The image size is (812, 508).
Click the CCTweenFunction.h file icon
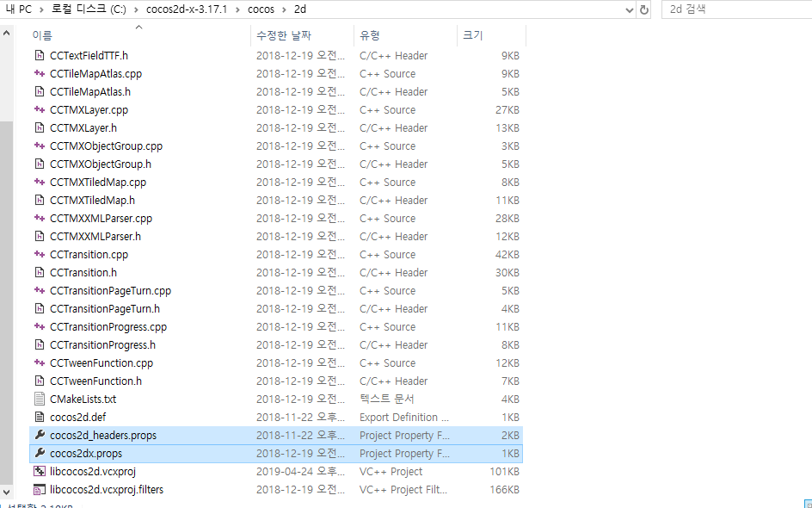click(40, 381)
